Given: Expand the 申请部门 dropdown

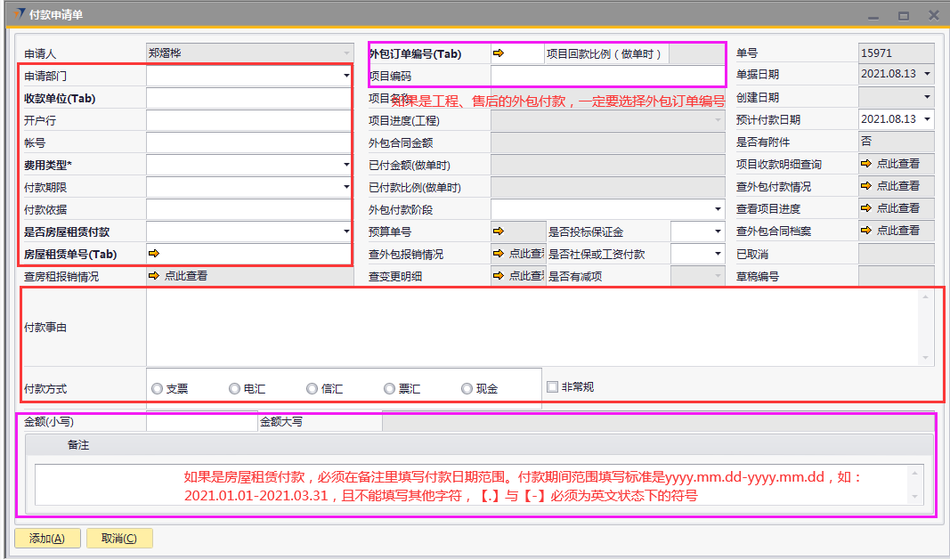Looking at the screenshot, I should click(x=345, y=77).
